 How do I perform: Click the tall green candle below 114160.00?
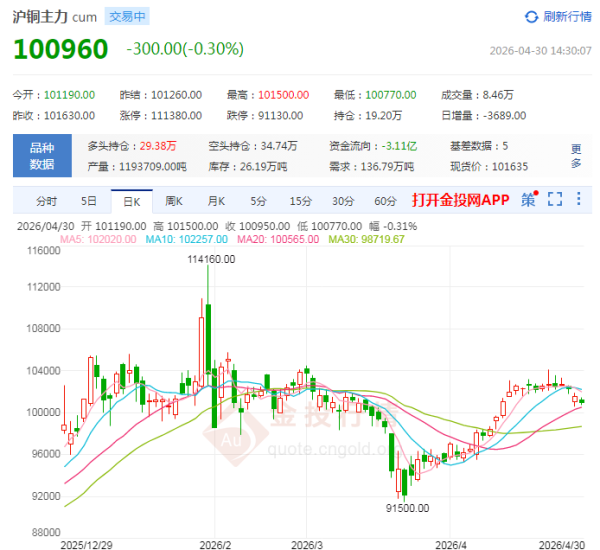208,339
